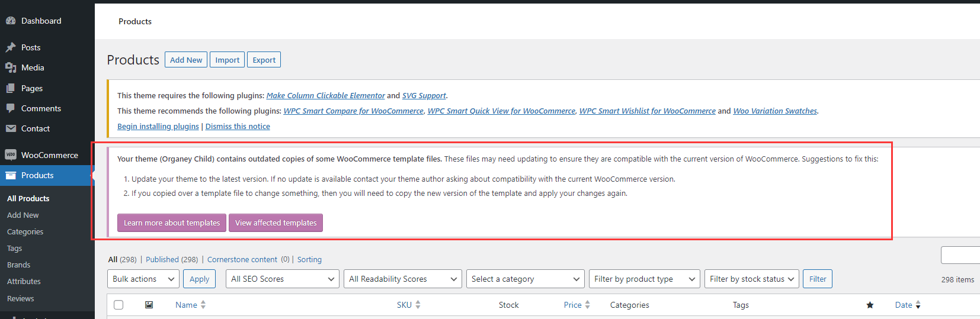Click the Dashboard gauge icon
This screenshot has height=319, width=980.
11,21
